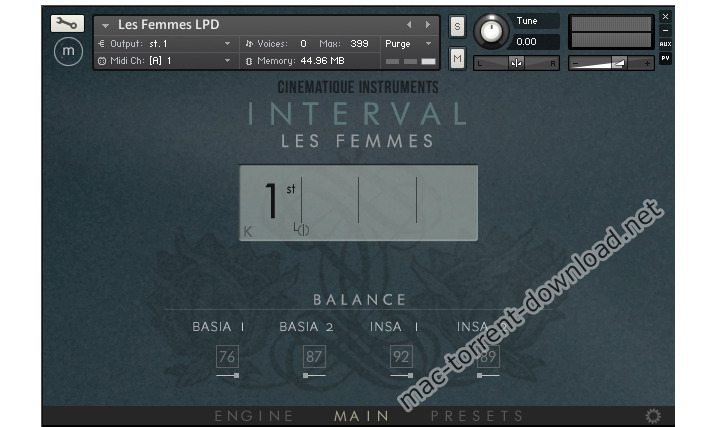
Task: Click the BASIA 2 balance value 87
Action: [314, 357]
